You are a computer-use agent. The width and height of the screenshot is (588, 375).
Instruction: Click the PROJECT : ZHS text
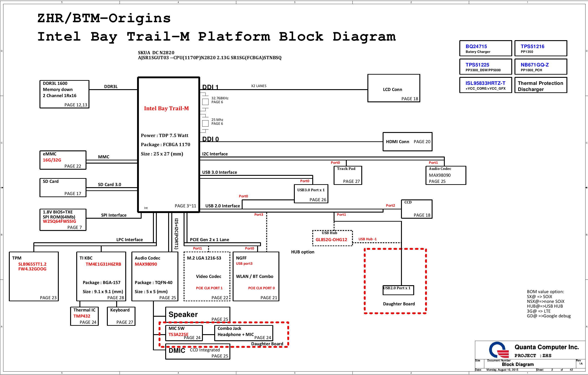tap(533, 355)
